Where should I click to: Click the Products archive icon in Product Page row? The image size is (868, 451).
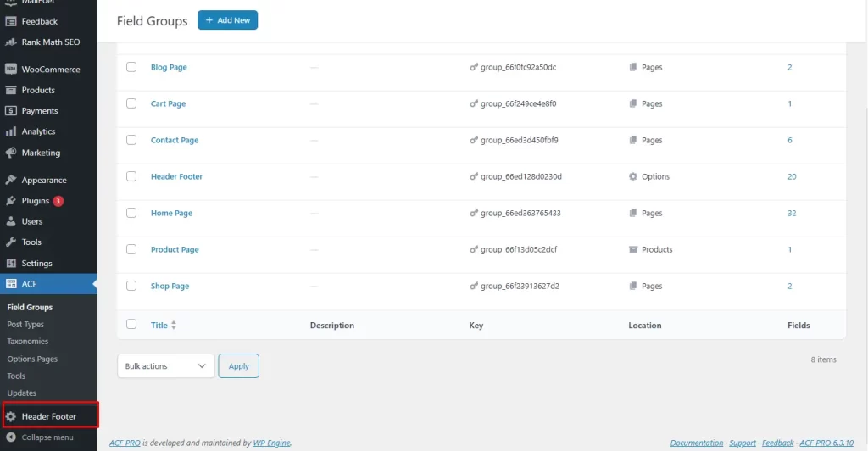point(632,249)
